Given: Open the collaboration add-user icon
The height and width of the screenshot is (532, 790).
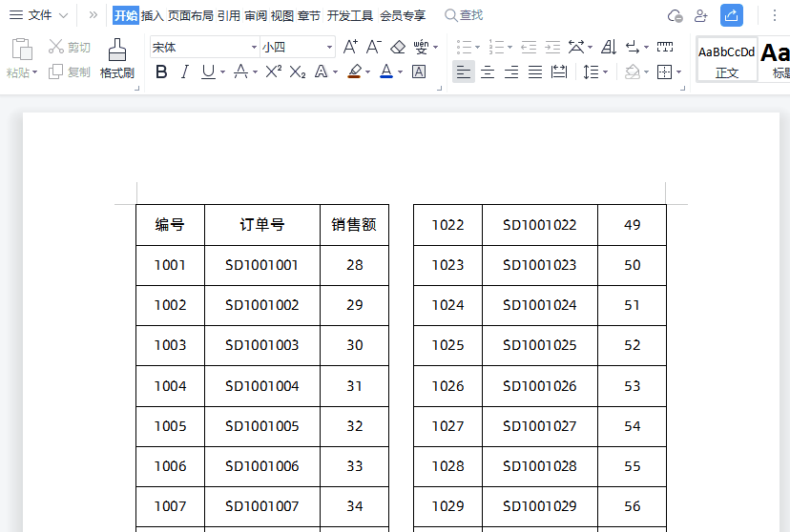Looking at the screenshot, I should [x=701, y=15].
